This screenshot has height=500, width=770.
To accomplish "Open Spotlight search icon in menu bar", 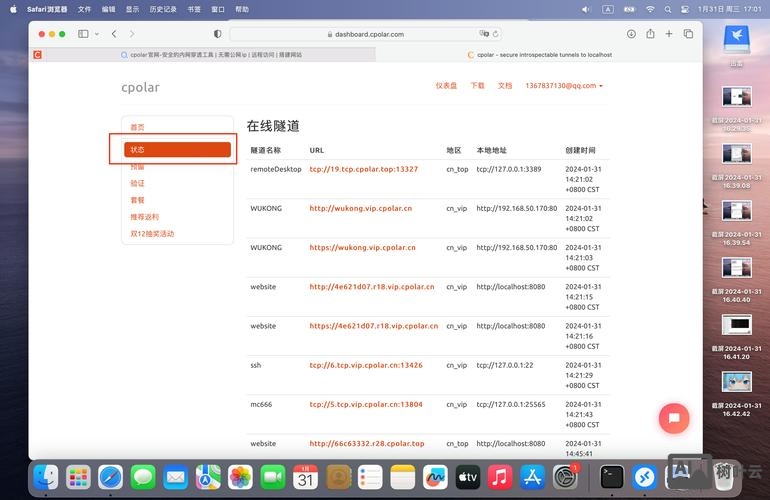I will [668, 9].
